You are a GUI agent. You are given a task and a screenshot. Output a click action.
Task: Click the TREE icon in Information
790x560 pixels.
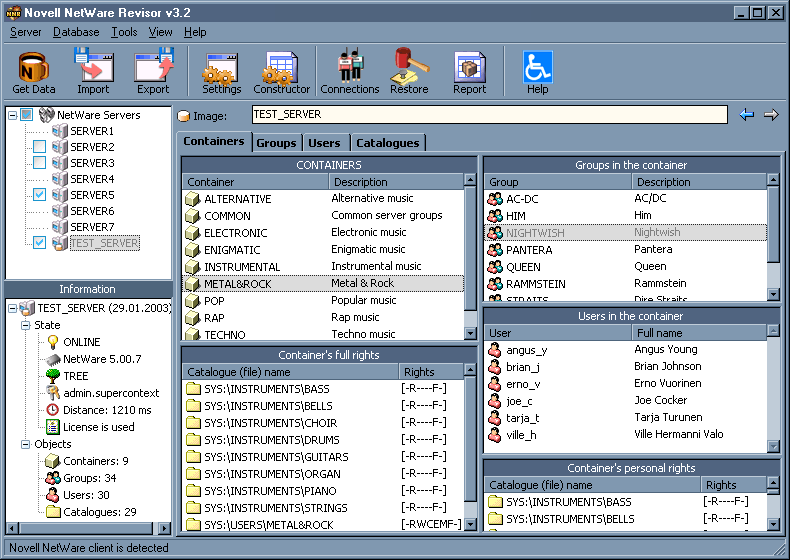(52, 376)
